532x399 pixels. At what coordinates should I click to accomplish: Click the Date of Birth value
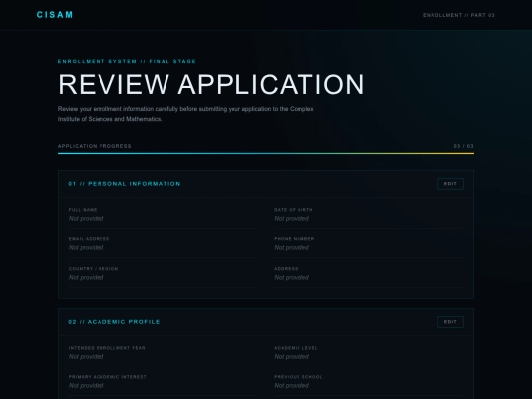click(x=292, y=218)
